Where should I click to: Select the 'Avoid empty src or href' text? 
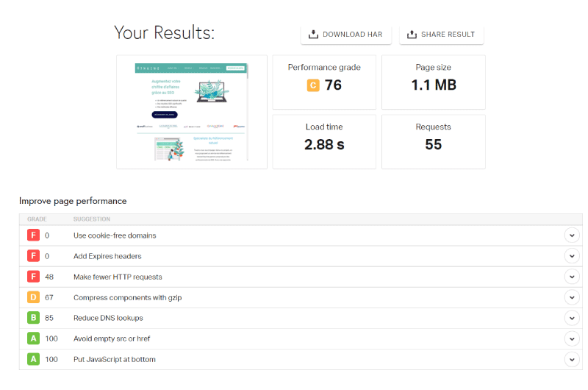pos(112,338)
